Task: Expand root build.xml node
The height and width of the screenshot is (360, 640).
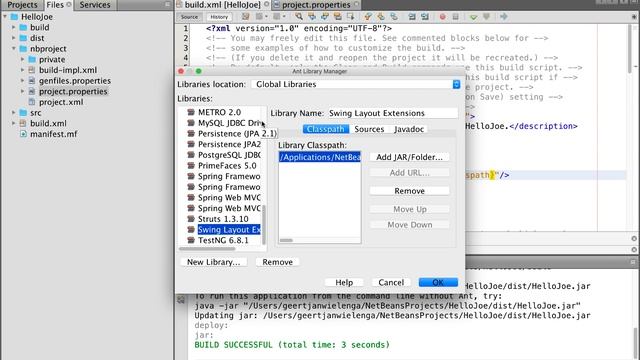Action: pos(14,123)
